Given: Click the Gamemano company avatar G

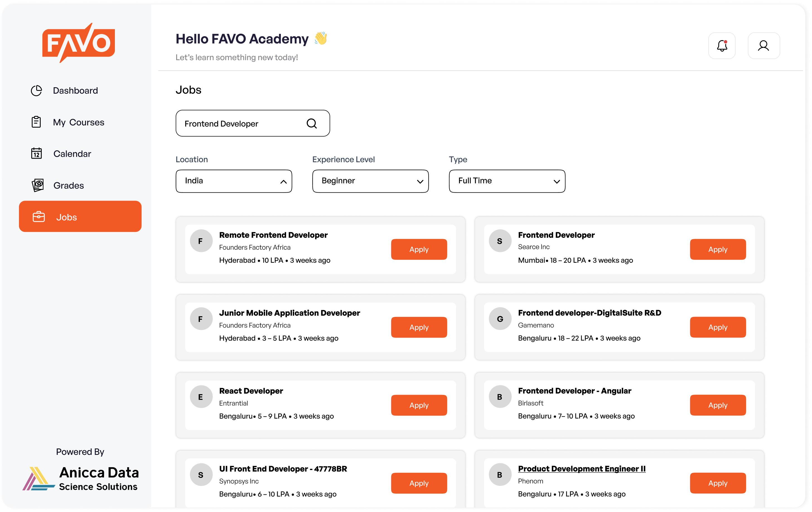Looking at the screenshot, I should coord(500,319).
